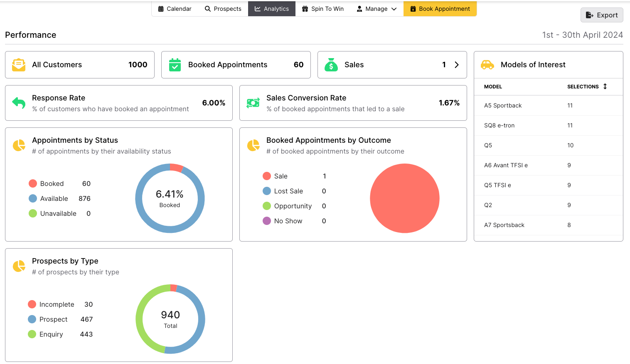Click the Export button

tap(602, 15)
